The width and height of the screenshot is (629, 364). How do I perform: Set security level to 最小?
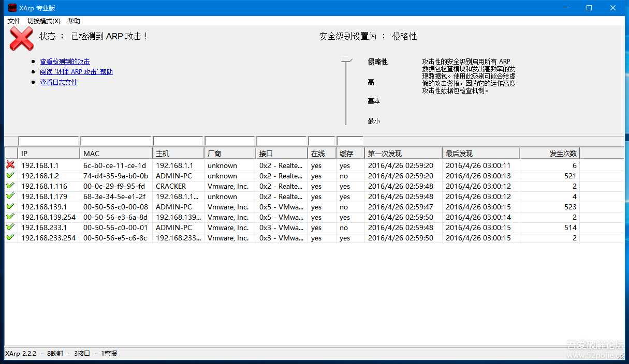pyautogui.click(x=374, y=121)
